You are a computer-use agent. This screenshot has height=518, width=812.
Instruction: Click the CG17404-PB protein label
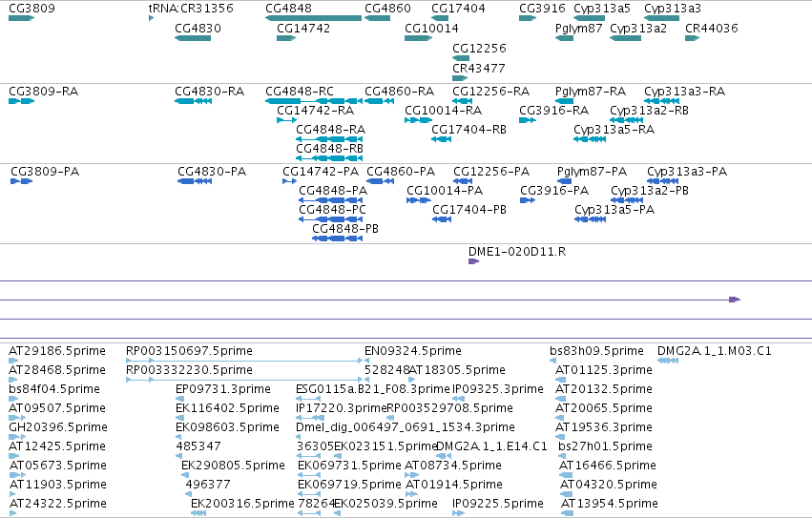point(469,210)
